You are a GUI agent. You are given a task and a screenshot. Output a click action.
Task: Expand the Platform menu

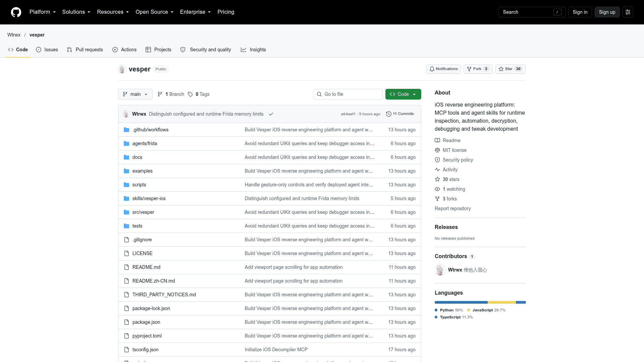tap(43, 12)
